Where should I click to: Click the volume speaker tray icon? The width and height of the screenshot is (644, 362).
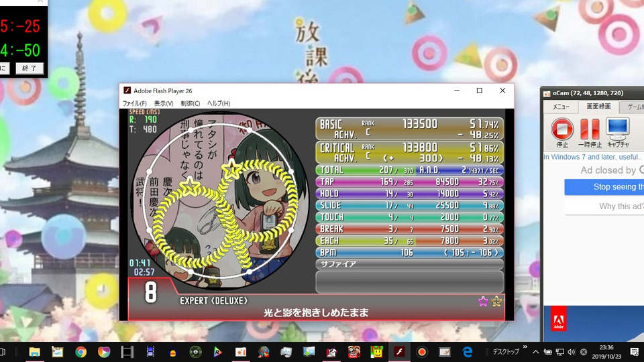(572, 352)
